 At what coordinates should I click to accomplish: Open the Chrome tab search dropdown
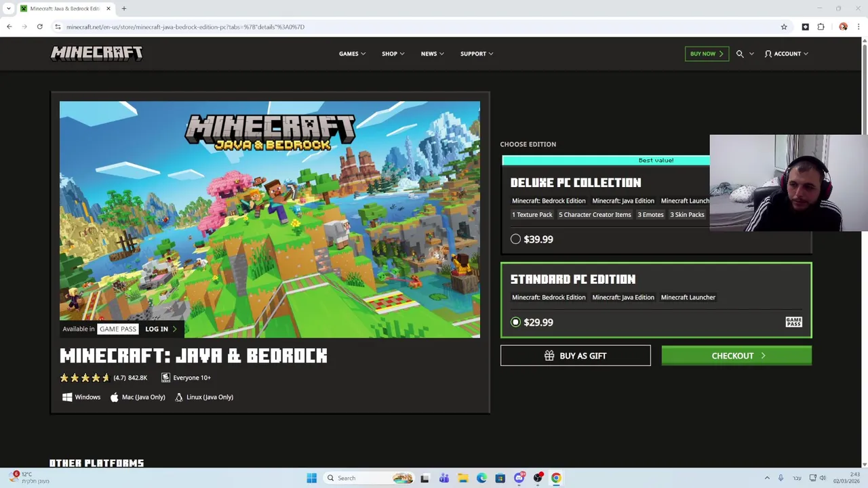(9, 9)
